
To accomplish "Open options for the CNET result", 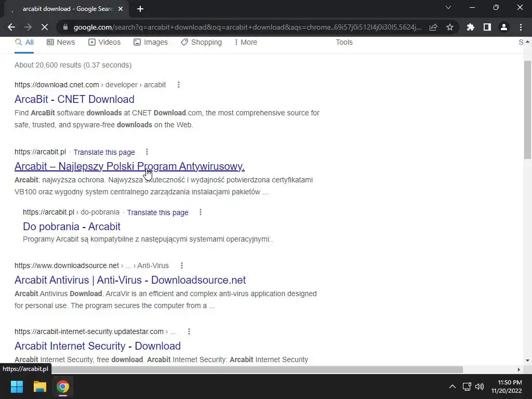I will pyautogui.click(x=179, y=85).
